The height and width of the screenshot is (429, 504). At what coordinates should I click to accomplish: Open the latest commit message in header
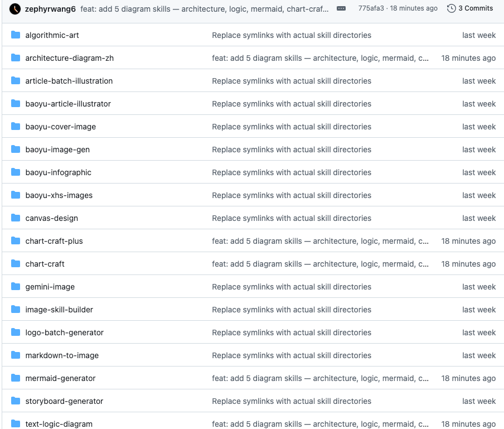coord(204,9)
